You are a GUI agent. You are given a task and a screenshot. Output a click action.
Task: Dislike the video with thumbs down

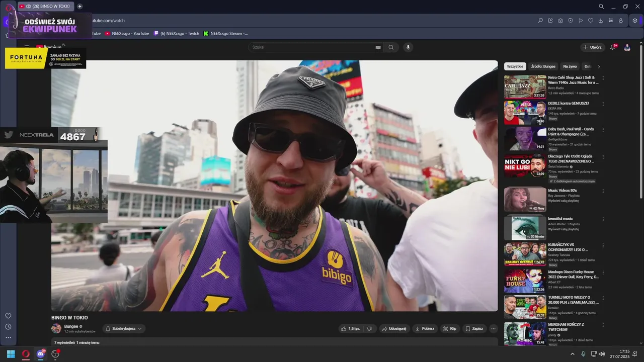(370, 329)
